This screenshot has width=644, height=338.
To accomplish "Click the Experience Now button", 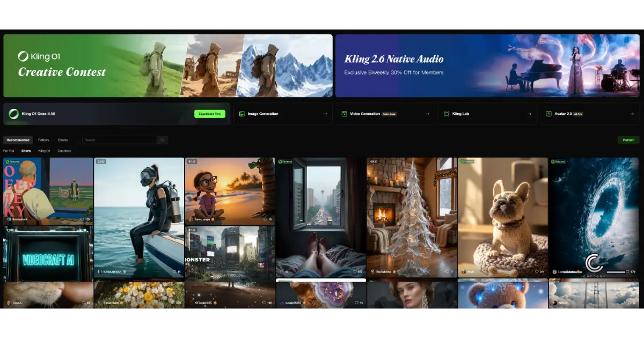I will coord(210,114).
